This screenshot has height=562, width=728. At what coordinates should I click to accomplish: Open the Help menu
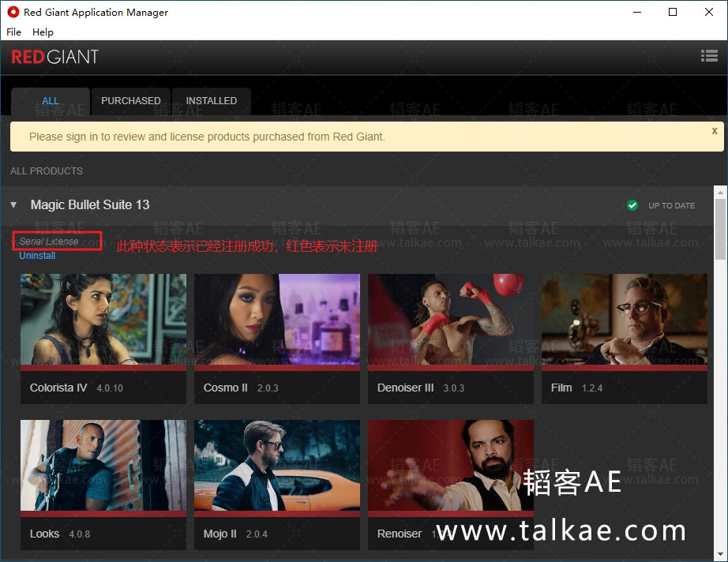(43, 32)
